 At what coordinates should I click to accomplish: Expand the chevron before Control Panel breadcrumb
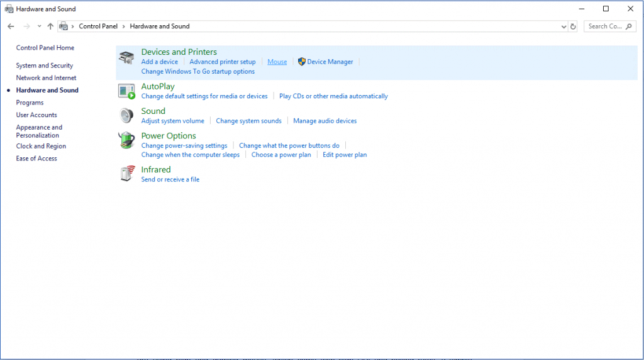(x=73, y=26)
